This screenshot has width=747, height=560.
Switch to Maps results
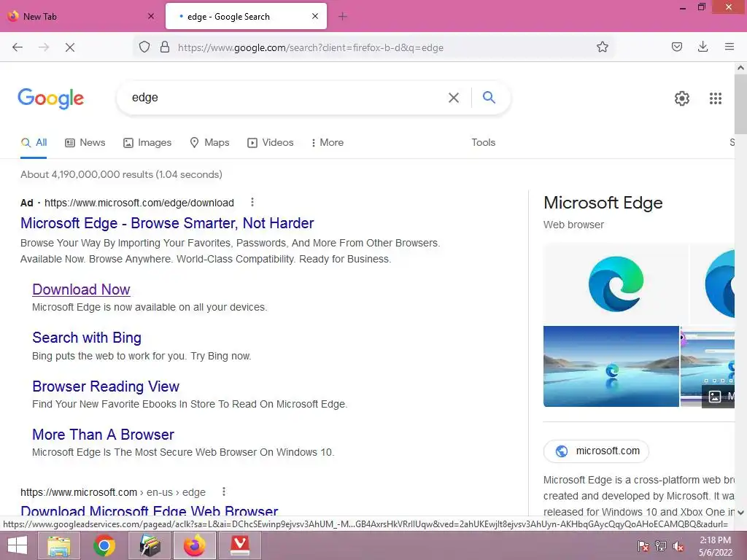[x=209, y=142]
